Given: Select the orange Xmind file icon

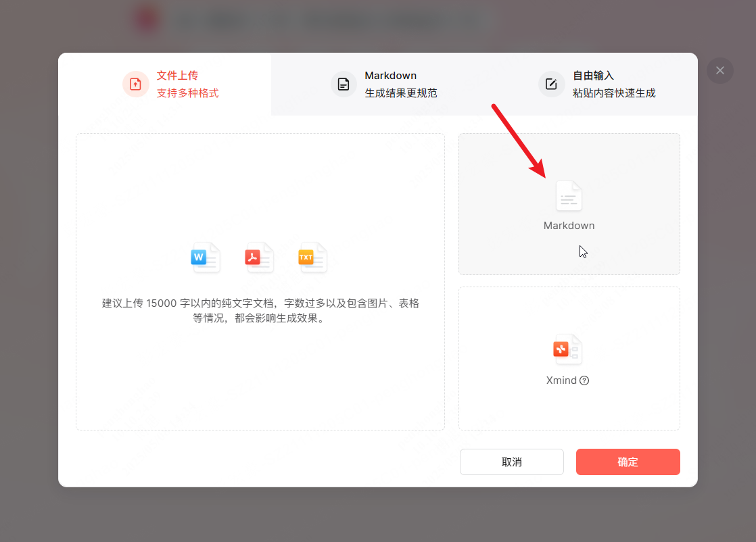Looking at the screenshot, I should (567, 349).
